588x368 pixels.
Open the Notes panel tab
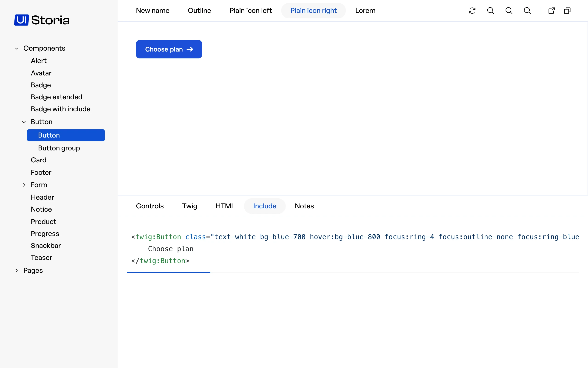[x=304, y=206]
